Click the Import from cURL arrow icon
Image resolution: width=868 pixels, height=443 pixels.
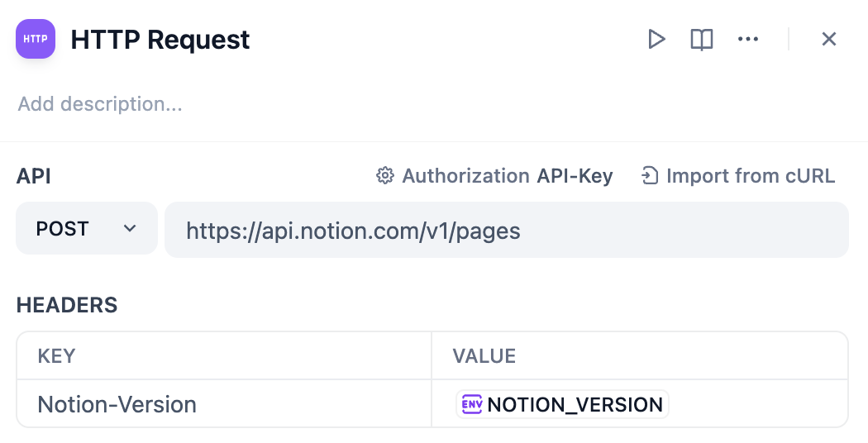pos(651,176)
